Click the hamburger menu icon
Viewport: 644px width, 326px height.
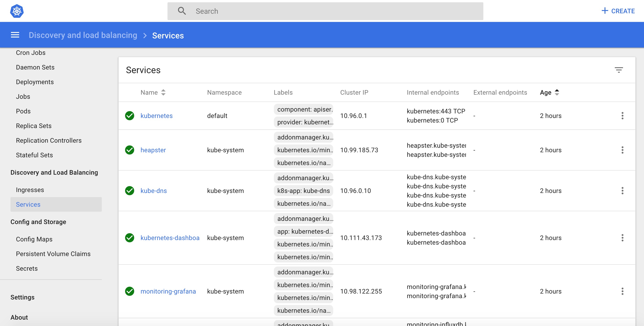pos(15,35)
